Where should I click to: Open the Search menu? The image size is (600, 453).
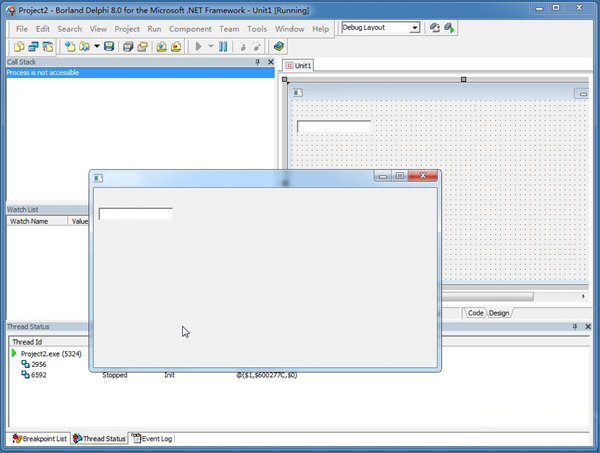tap(70, 29)
